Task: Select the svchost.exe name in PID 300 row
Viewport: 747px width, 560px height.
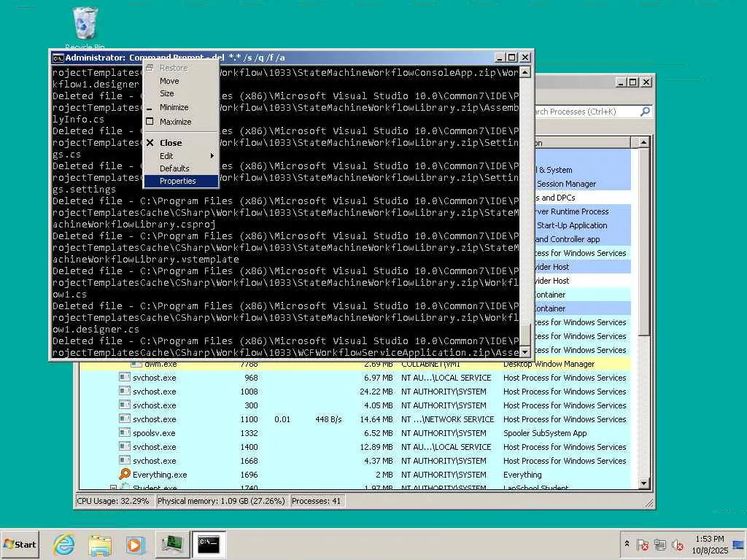Action: (155, 405)
